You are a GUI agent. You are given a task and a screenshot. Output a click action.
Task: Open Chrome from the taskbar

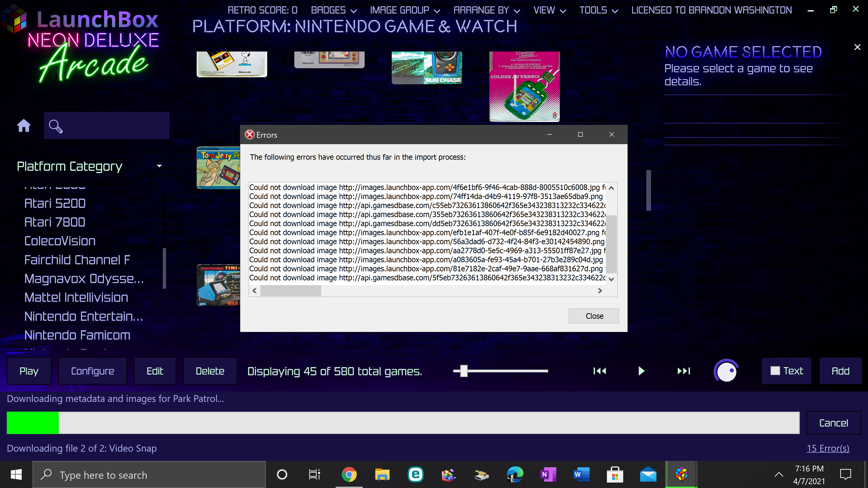point(349,475)
